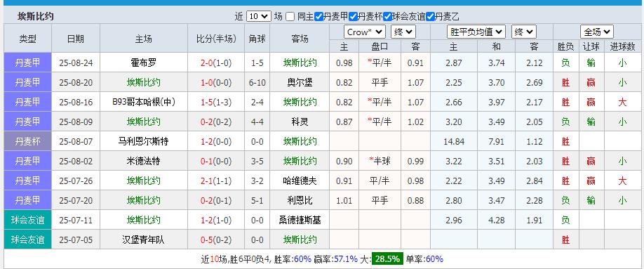Viewport: 644px width, 269px height.
Task: Click draw odds value 4.28
Action: point(497,220)
